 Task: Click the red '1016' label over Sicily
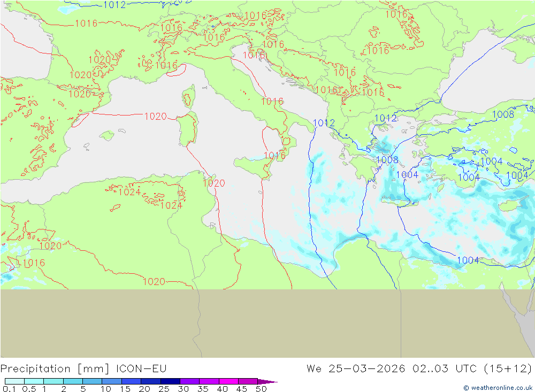274,156
